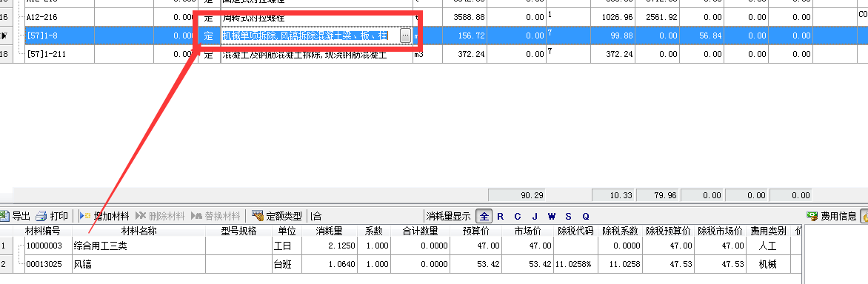Click cost type cell 机械
Image resolution: width=868 pixels, height=284 pixels.
tap(768, 265)
